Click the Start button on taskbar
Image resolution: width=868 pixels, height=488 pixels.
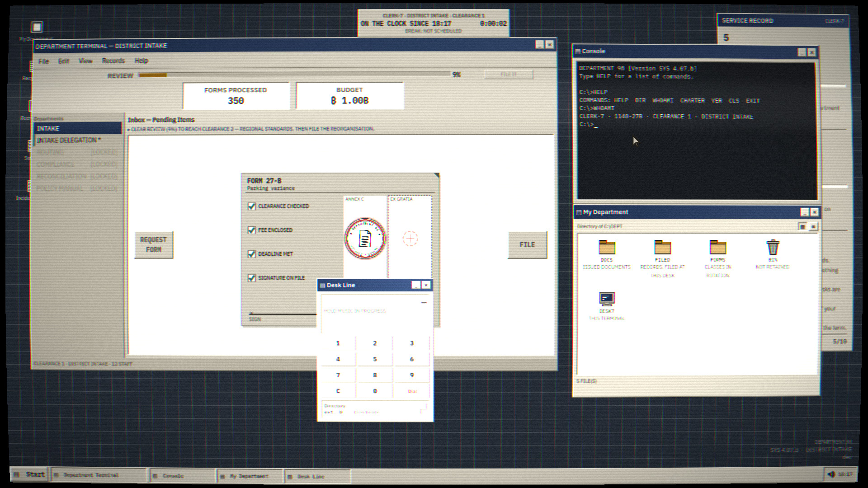29,474
